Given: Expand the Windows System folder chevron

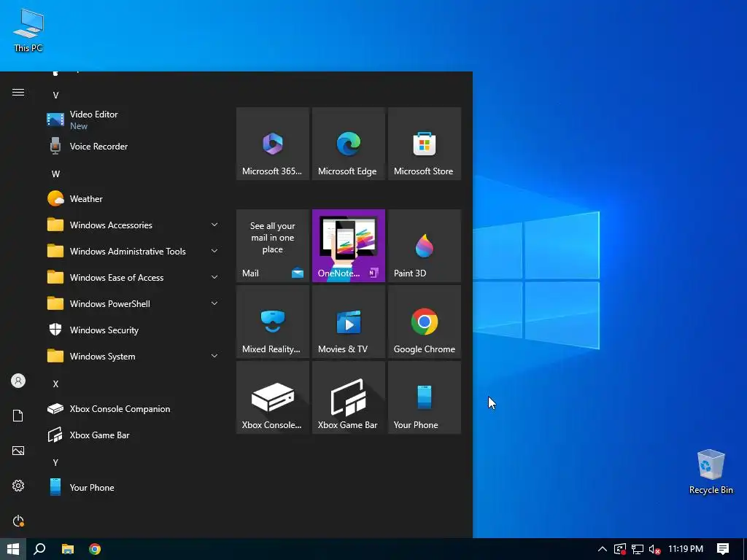Looking at the screenshot, I should coord(214,356).
